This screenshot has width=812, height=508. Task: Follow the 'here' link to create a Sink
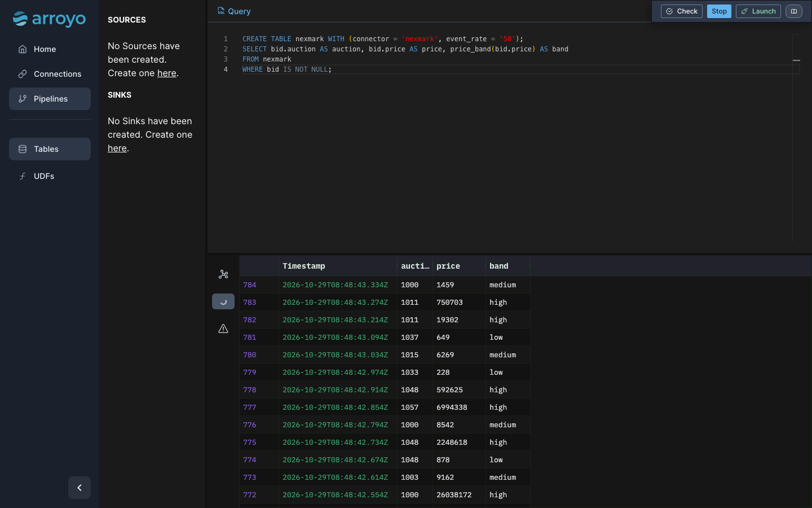click(x=117, y=148)
